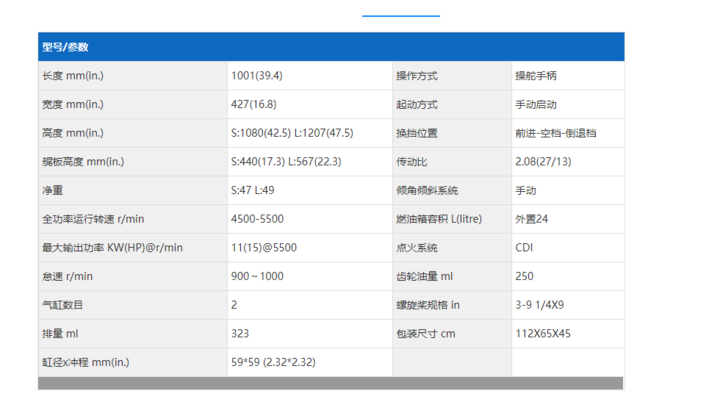Select the 外置24 fuel tank value
Screen dimensions: 720x402
pyautogui.click(x=532, y=219)
